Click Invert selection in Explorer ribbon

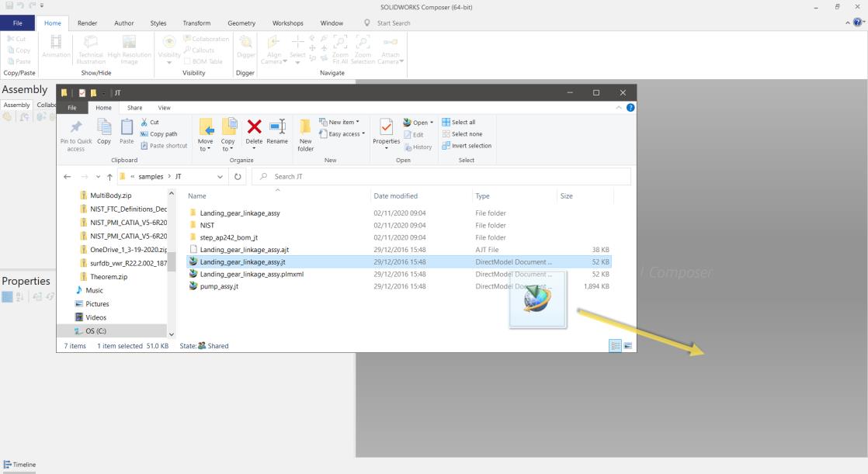pos(467,146)
